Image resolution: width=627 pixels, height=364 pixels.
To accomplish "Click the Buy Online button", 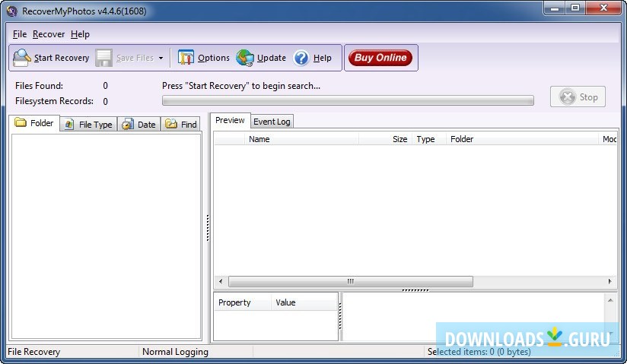I will pos(380,58).
